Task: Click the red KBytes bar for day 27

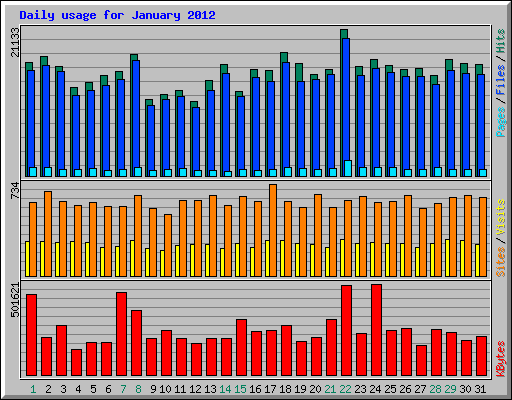Action: coord(421,361)
